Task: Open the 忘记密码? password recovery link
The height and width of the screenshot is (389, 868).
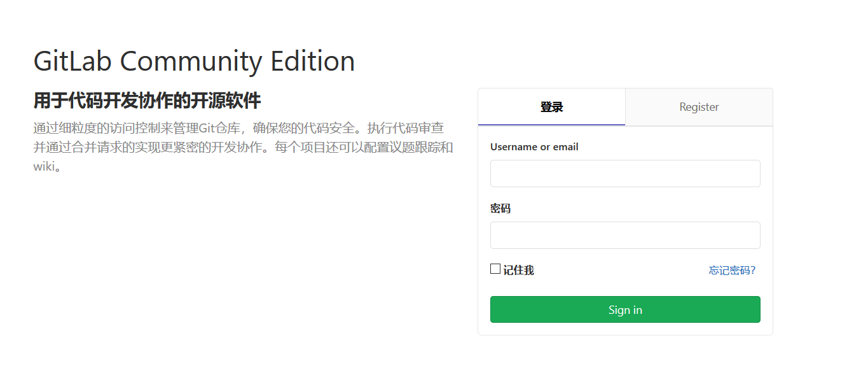Action: [x=731, y=270]
